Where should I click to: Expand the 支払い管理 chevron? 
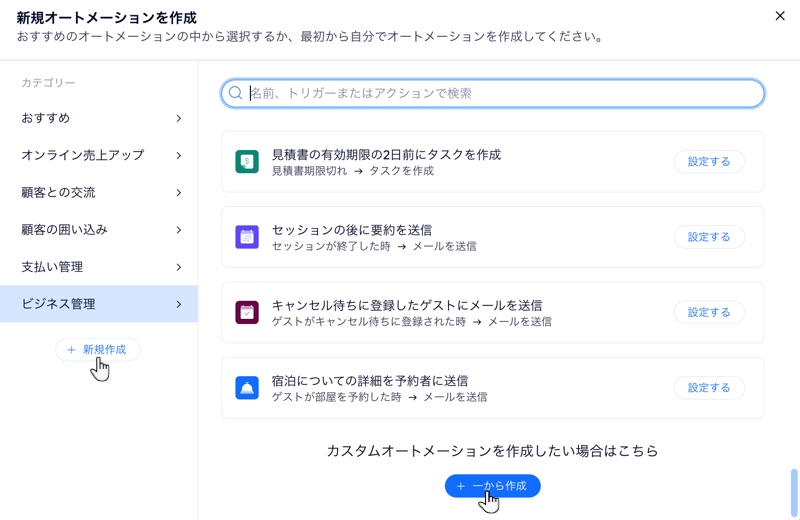[x=179, y=267]
